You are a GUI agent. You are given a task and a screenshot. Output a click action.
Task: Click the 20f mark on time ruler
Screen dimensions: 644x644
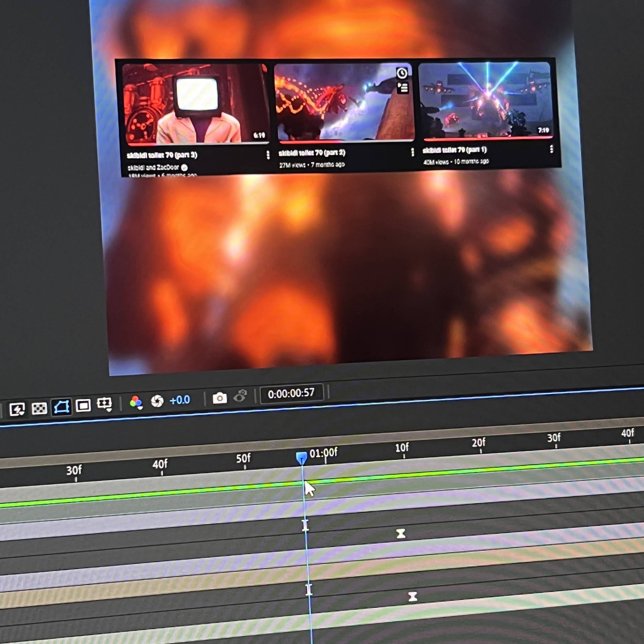479,443
